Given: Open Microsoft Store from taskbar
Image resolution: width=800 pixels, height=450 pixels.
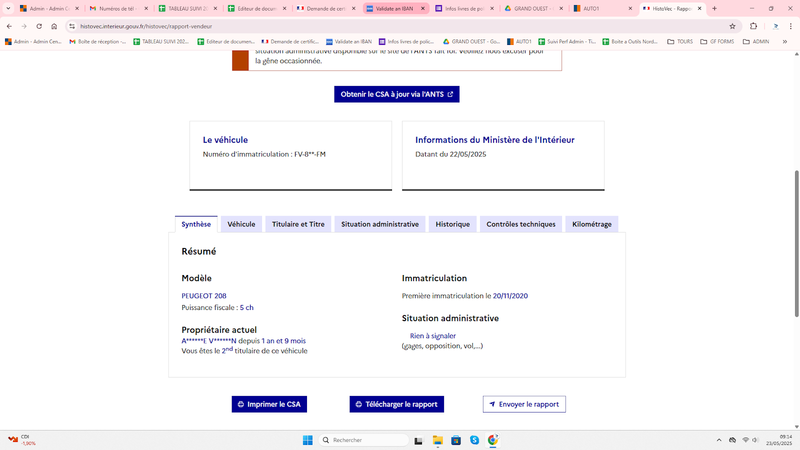Looking at the screenshot, I should (x=456, y=440).
